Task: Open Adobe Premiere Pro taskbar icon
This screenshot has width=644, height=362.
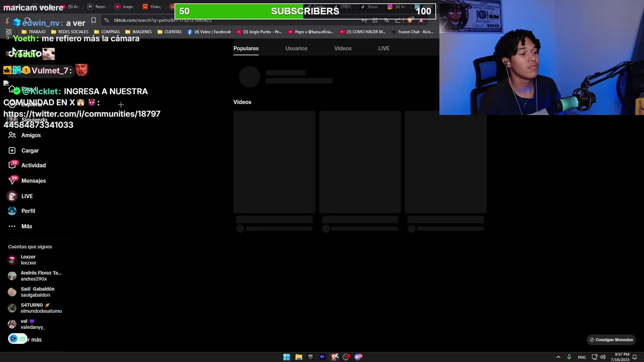Action: click(x=323, y=357)
